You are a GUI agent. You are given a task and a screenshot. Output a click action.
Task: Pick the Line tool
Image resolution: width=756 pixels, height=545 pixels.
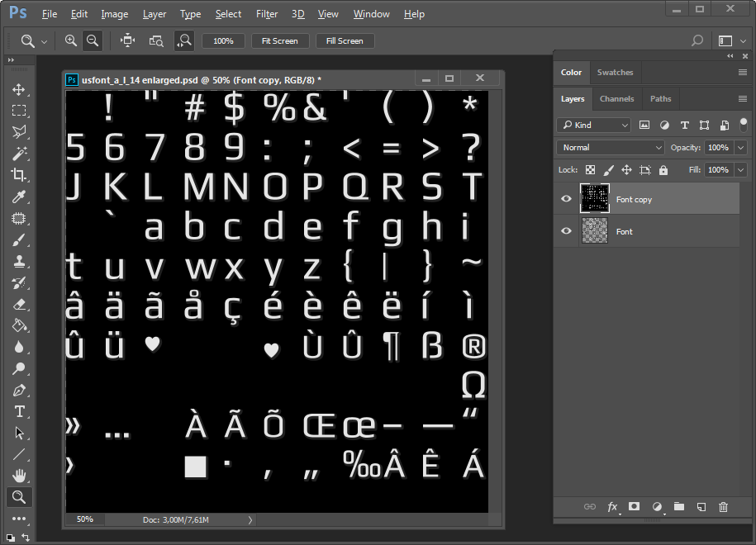click(x=19, y=454)
